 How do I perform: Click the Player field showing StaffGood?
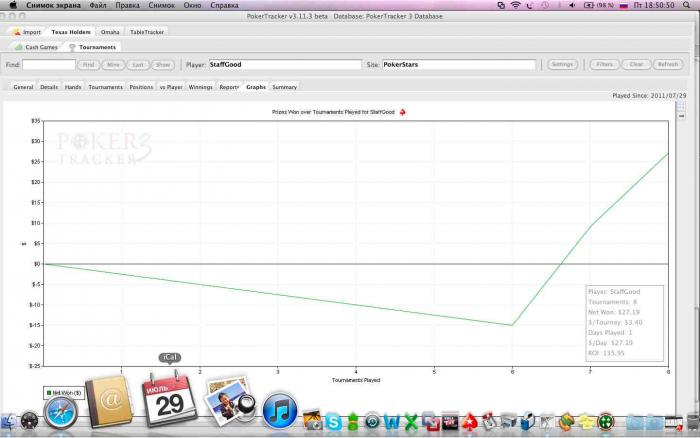(x=285, y=65)
